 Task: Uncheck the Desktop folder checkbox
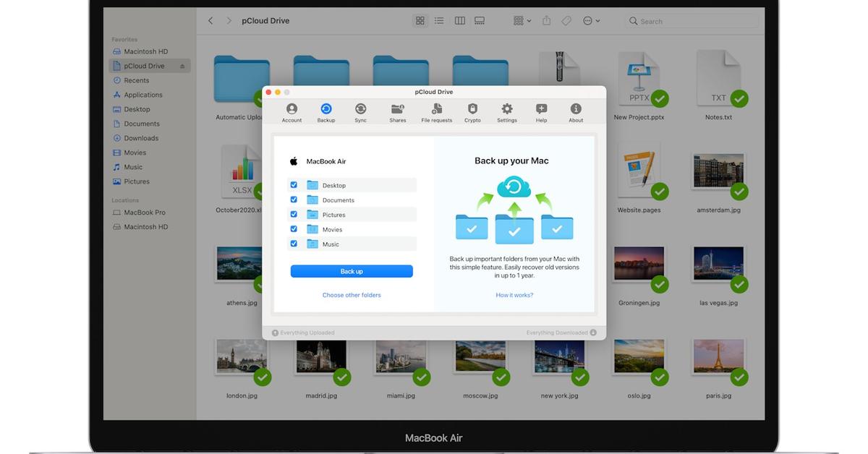click(294, 185)
